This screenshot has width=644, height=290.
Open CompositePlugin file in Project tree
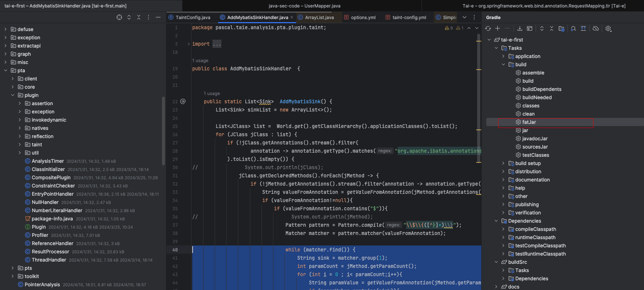tap(51, 177)
